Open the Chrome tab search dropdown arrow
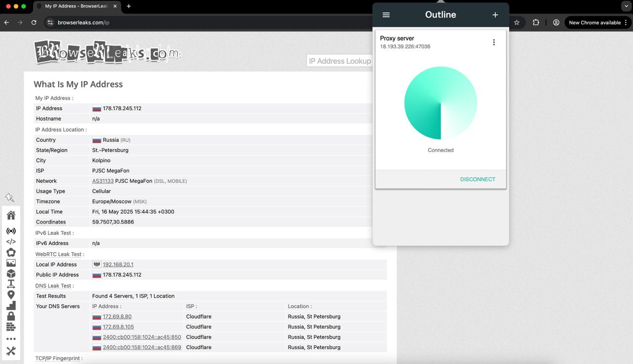Screen dimensions: 633x364 (x=626, y=6)
